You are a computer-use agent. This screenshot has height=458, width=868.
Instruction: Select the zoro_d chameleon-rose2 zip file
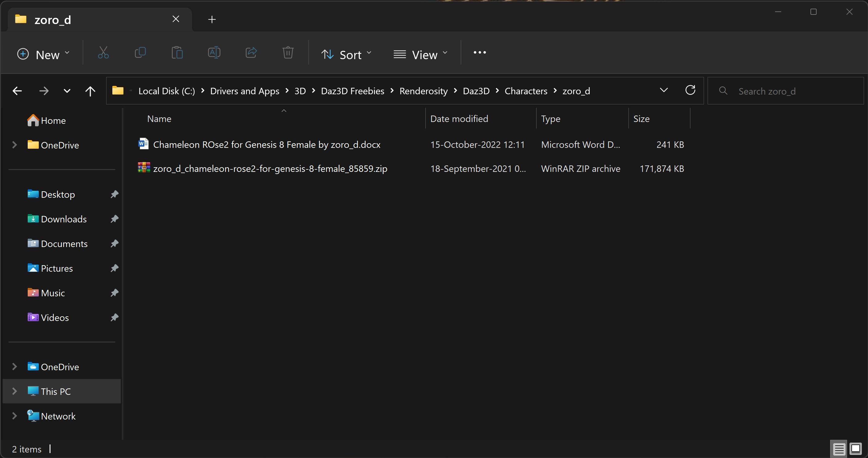click(270, 168)
